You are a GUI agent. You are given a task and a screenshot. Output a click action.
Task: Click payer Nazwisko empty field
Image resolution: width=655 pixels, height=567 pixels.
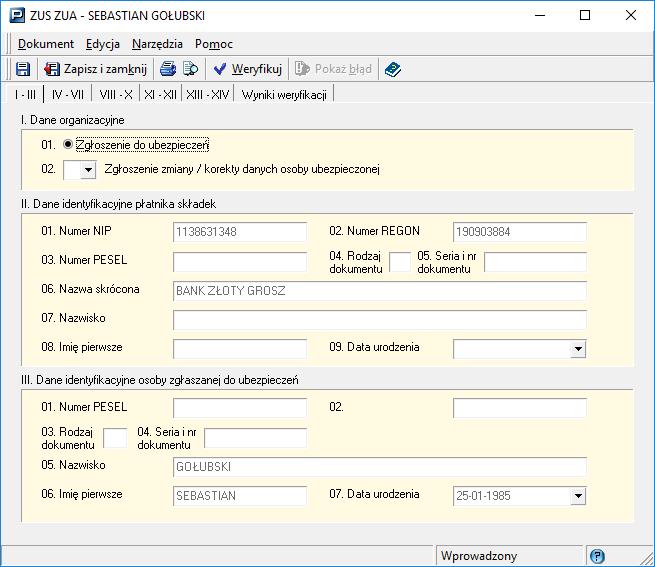pos(380,320)
